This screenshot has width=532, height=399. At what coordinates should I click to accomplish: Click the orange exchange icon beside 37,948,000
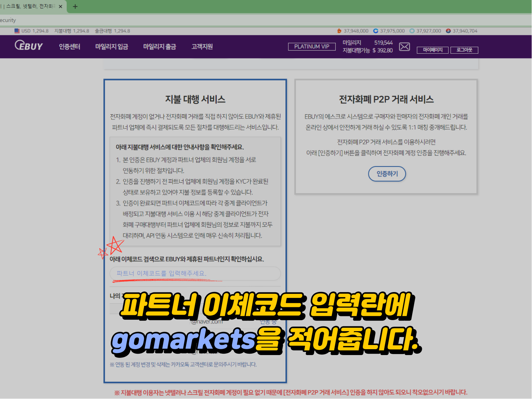339,31
